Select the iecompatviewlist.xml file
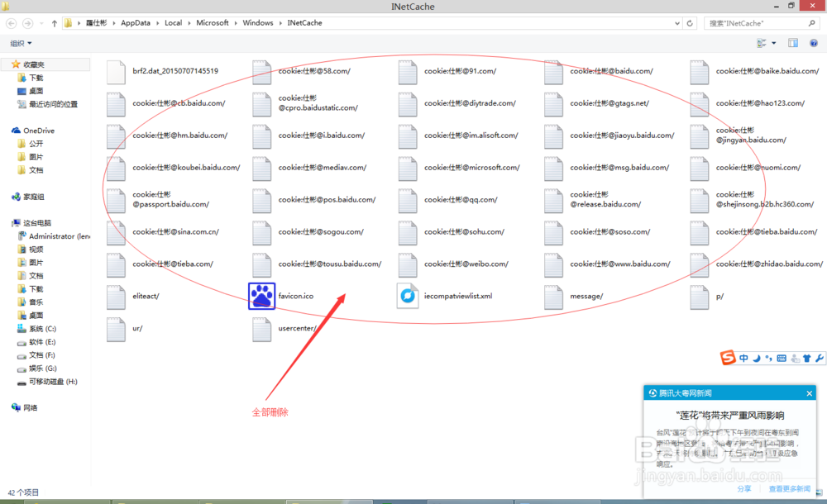 point(445,297)
